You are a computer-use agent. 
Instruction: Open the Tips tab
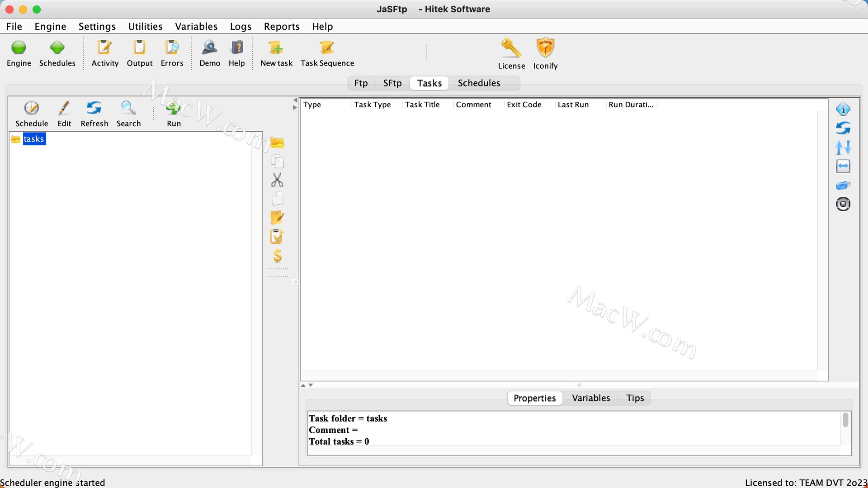[x=635, y=398]
